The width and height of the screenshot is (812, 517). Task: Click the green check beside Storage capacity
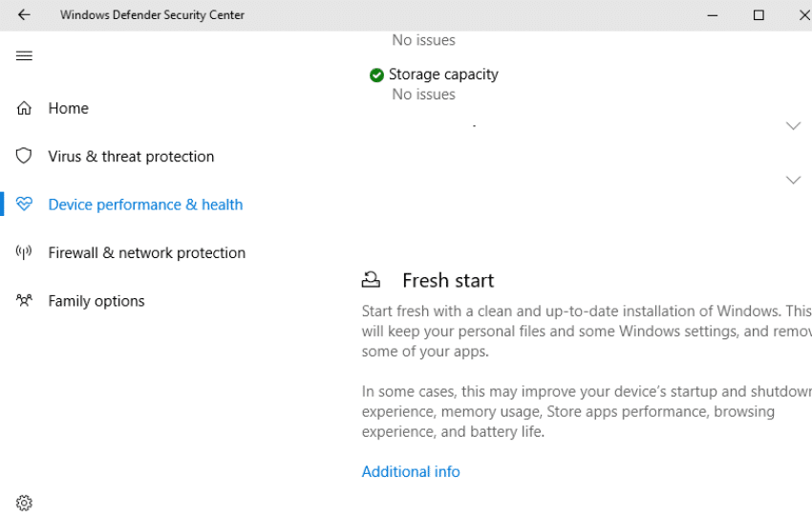point(376,75)
